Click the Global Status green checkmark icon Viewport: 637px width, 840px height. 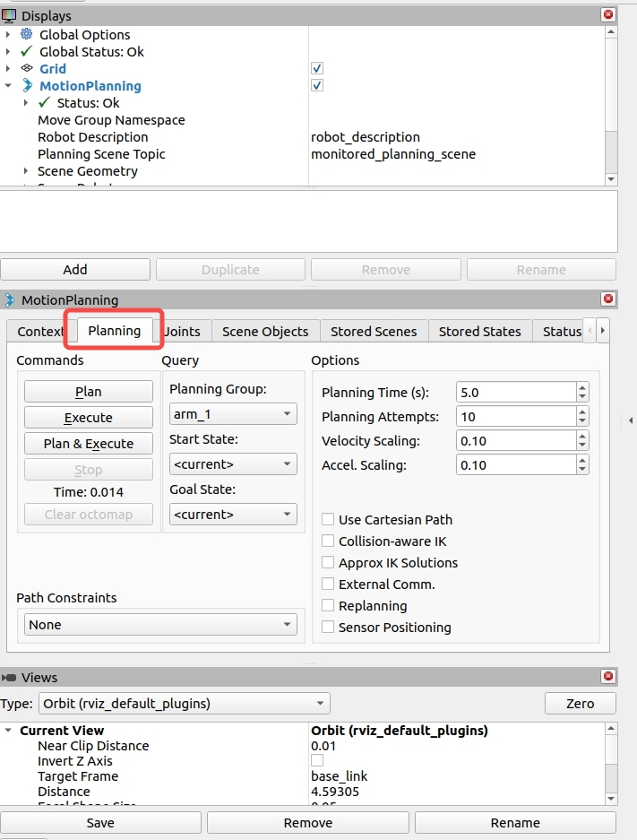click(26, 51)
